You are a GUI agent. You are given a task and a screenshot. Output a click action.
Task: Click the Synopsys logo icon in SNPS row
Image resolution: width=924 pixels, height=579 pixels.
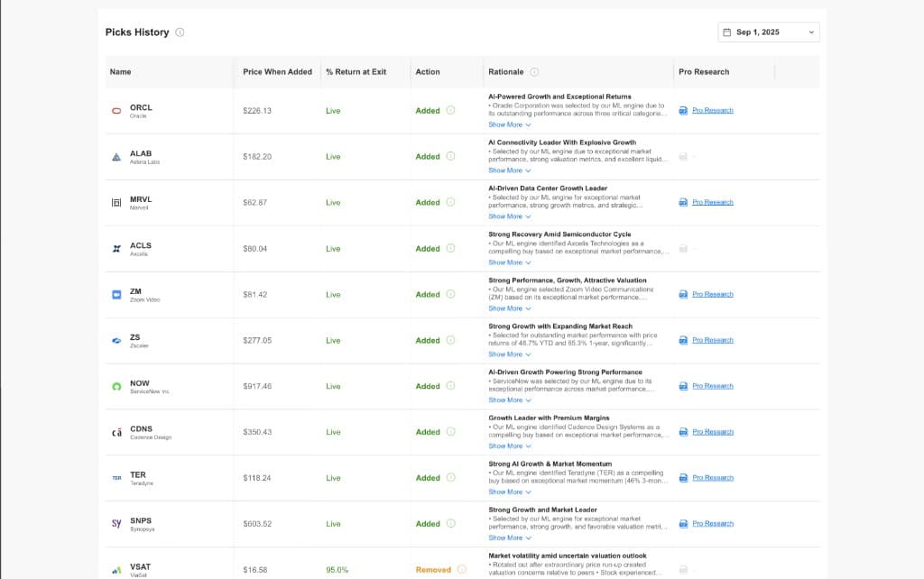pyautogui.click(x=116, y=524)
